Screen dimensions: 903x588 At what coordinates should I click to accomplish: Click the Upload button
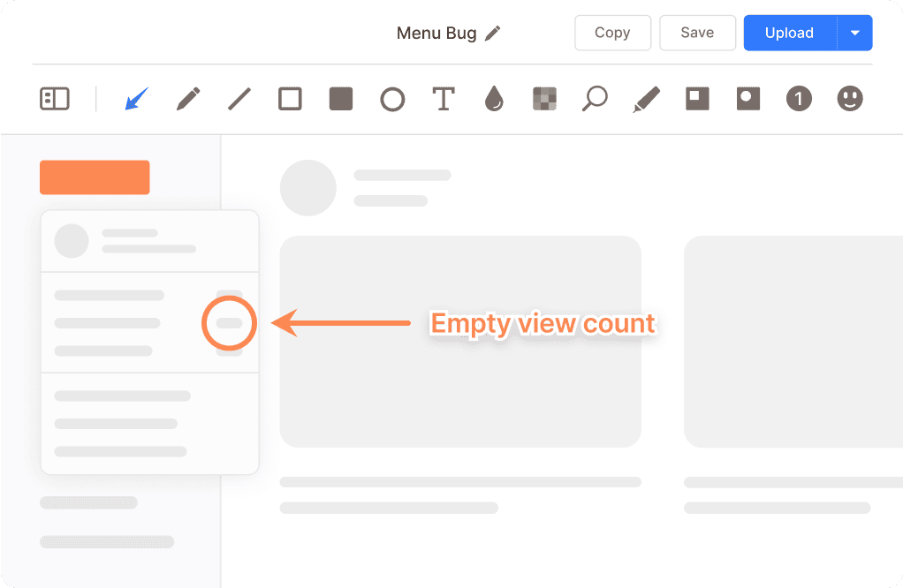pyautogui.click(x=789, y=34)
